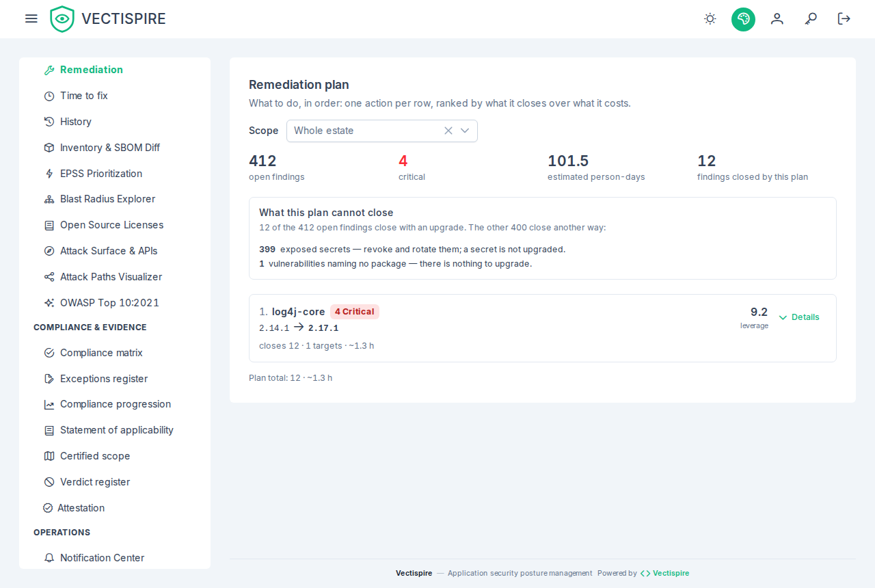Image resolution: width=875 pixels, height=588 pixels.
Task: Expand Details for the log4j-core row
Action: [799, 317]
